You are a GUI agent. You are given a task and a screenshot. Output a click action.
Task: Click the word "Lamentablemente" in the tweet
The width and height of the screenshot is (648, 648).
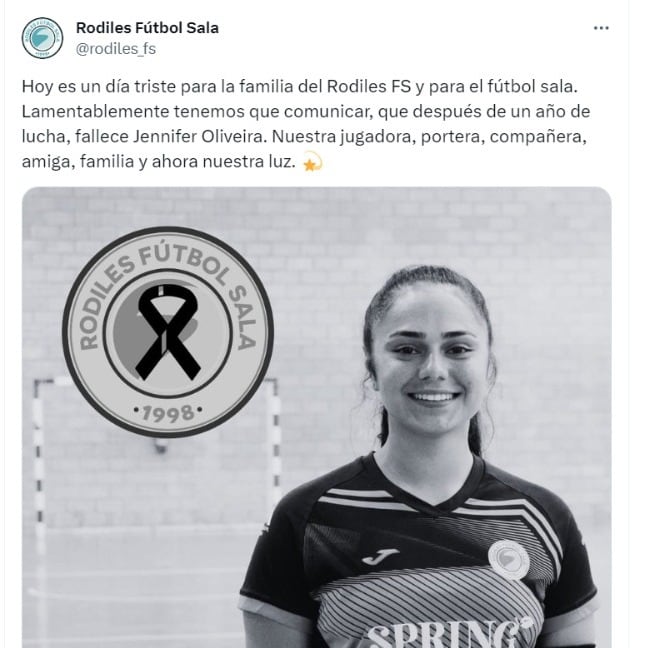point(95,112)
